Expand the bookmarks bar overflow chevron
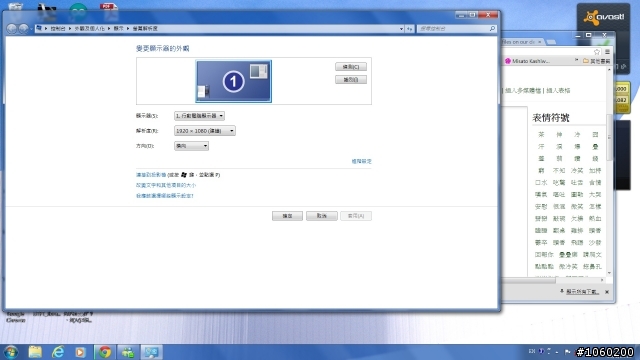Screen dimensions: 640x360 576,60
